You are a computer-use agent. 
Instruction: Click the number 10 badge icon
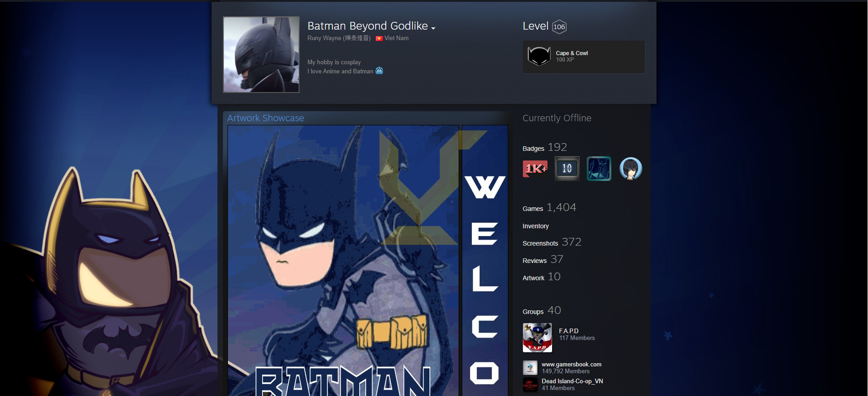click(x=567, y=169)
